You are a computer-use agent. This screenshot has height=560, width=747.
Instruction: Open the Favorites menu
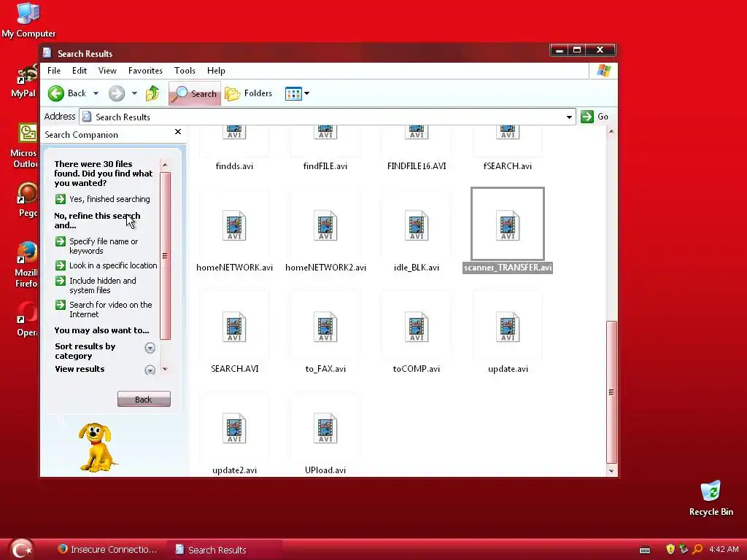tap(145, 71)
